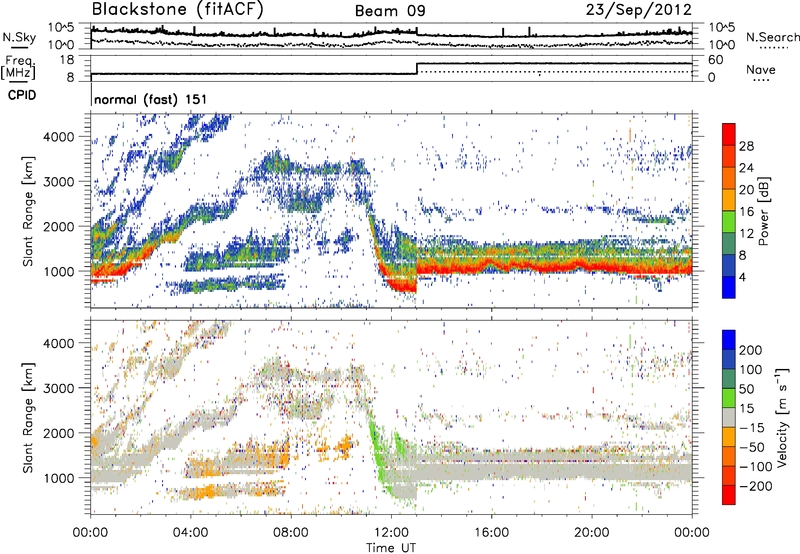Click the left '10^5' noise axis tick
Viewport: 800px width, 554px height.
(x=61, y=28)
